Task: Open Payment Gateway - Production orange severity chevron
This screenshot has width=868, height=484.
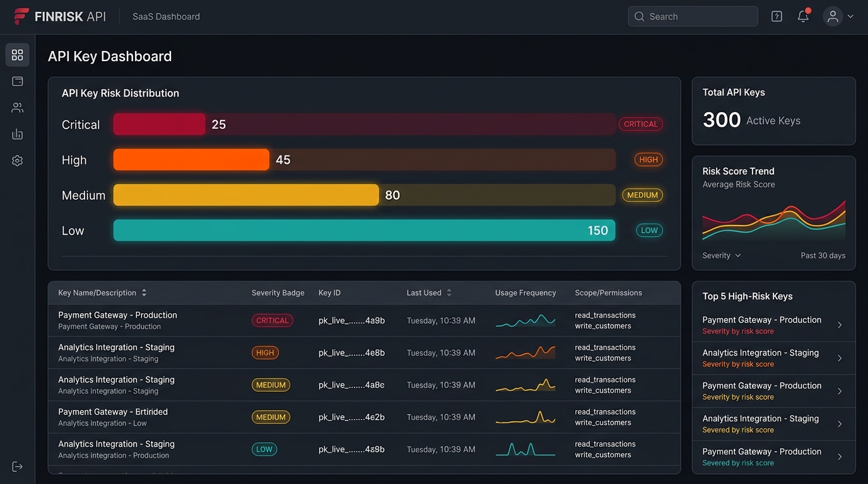Action: coord(840,391)
